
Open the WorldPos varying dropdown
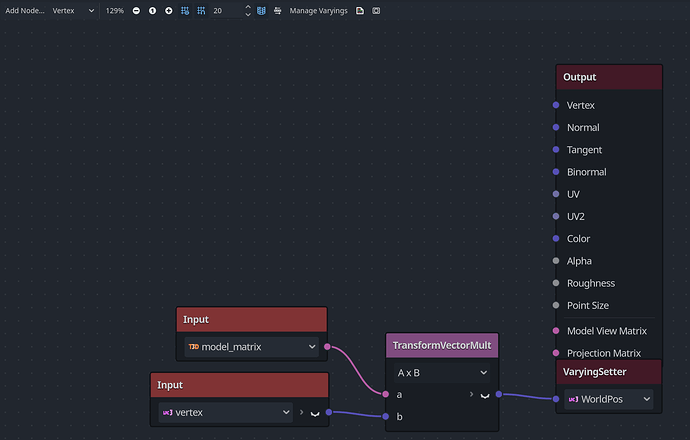pyautogui.click(x=609, y=399)
